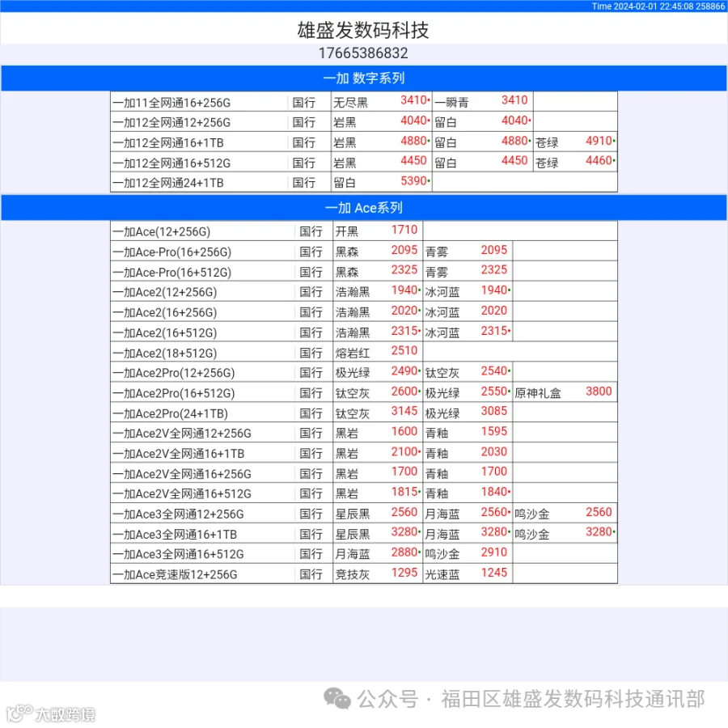
Task: Click the 原神礼盒 cell
Action: click(x=538, y=394)
